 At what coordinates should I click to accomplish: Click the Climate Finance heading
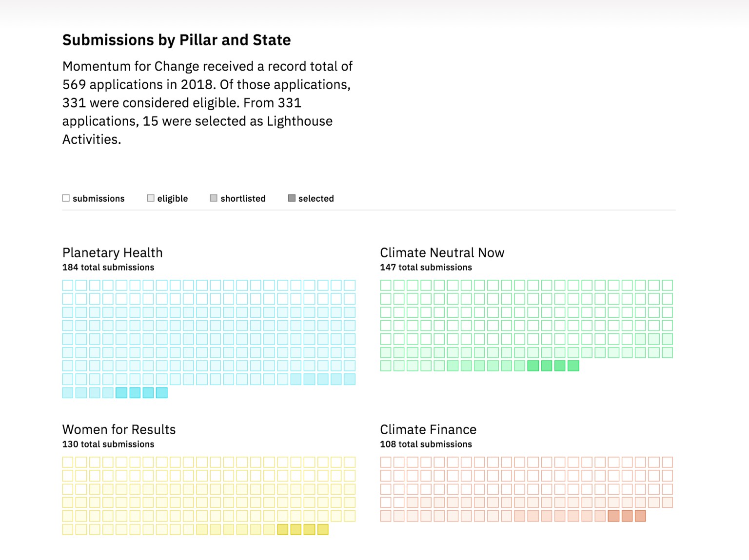pyautogui.click(x=428, y=429)
